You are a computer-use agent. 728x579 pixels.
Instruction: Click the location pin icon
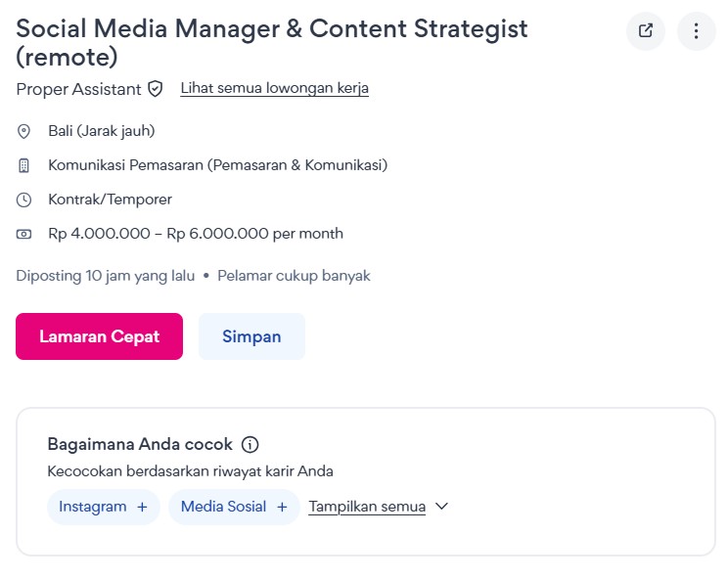(24, 131)
